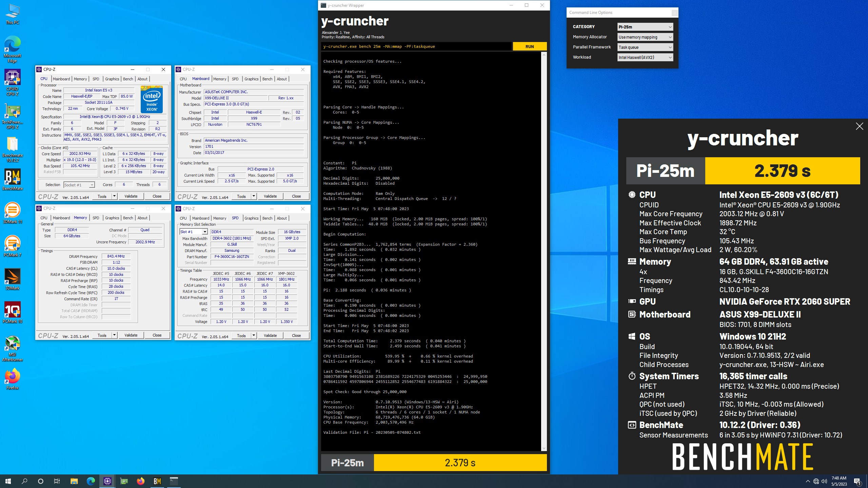
Task: Switch to BenchMate taskbar button
Action: tap(157, 481)
